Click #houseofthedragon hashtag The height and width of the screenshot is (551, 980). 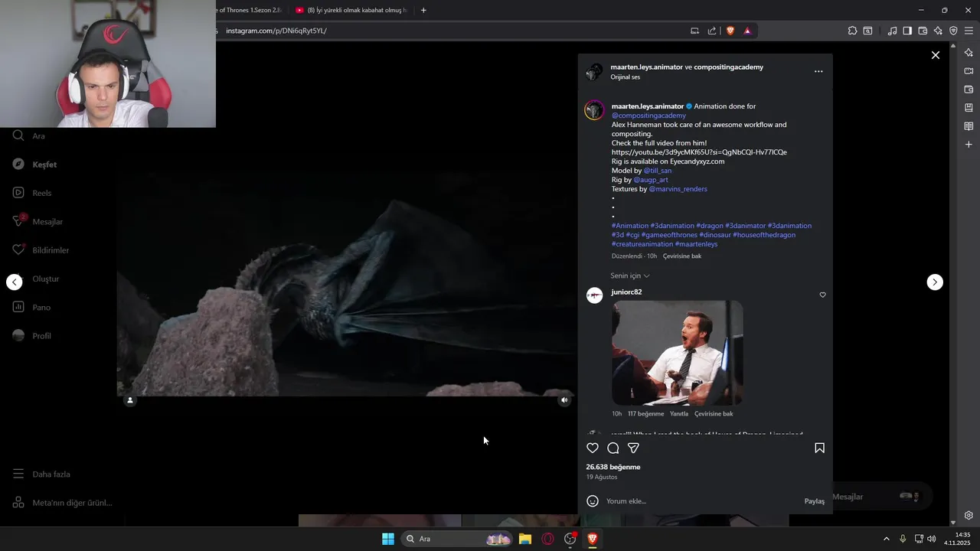[x=764, y=235]
